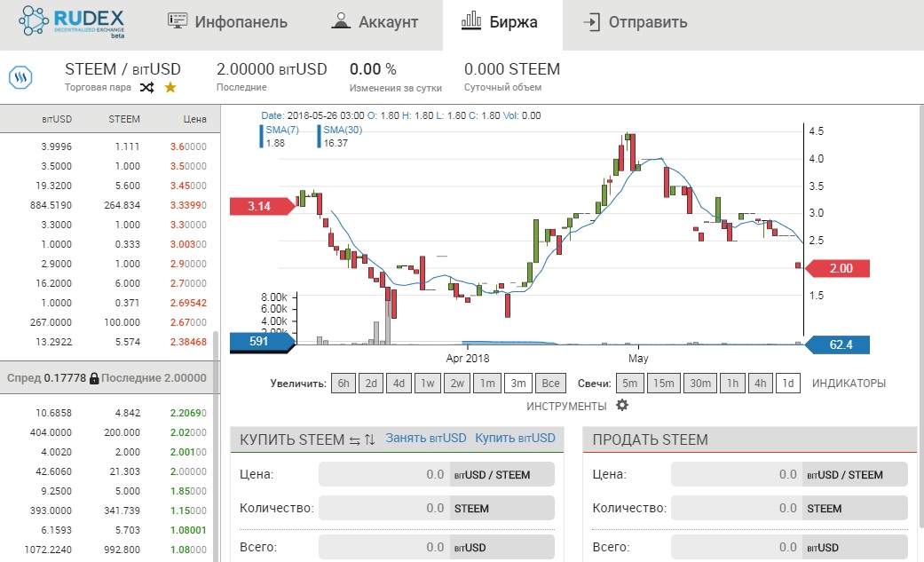The image size is (924, 562).
Task: Click the vertical arrows next to Купить STEEM
Action: (369, 439)
